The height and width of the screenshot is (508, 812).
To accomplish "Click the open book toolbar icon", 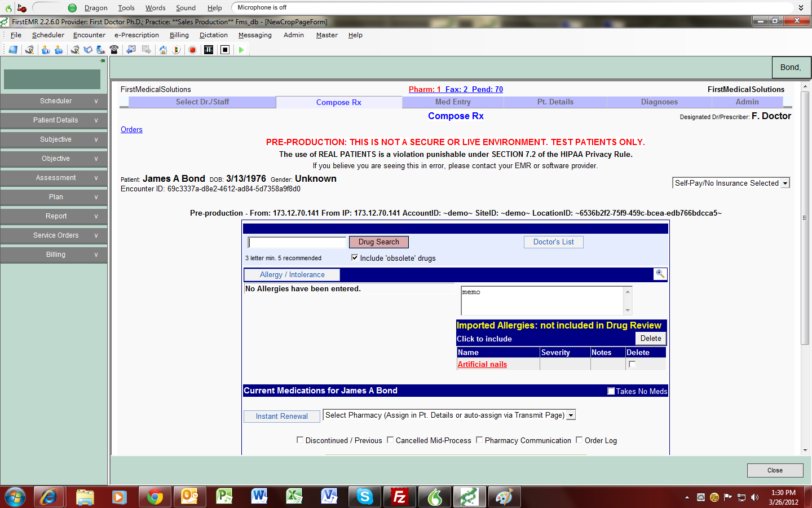I will point(88,50).
